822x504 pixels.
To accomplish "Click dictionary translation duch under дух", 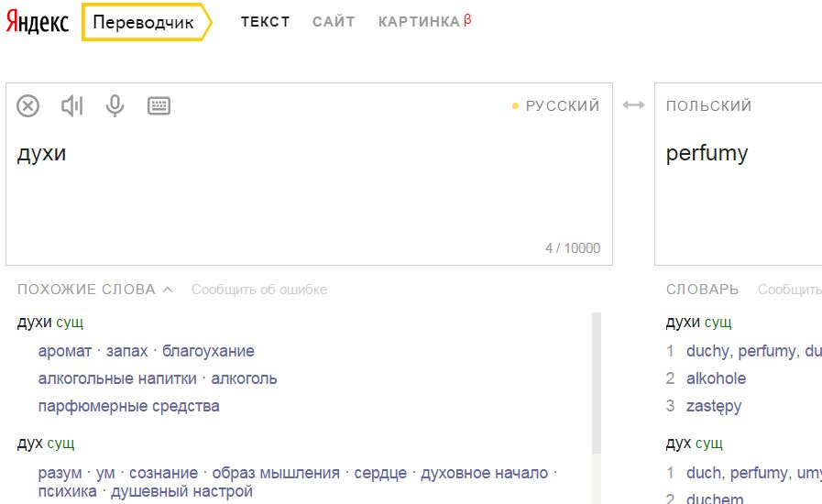I will 704,473.
